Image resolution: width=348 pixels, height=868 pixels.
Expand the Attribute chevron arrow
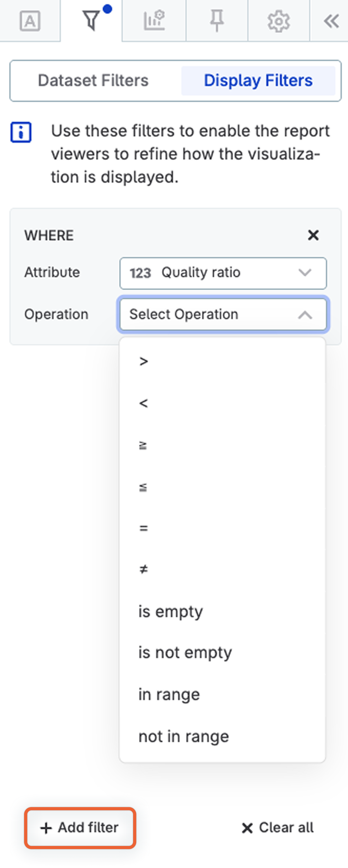pyautogui.click(x=304, y=273)
